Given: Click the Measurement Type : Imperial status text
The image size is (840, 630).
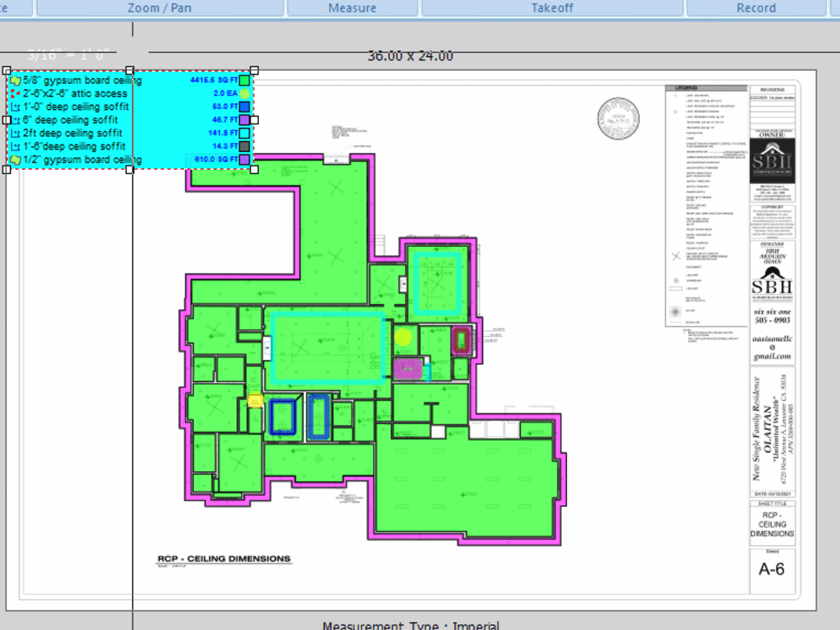Looking at the screenshot, I should pyautogui.click(x=411, y=626).
